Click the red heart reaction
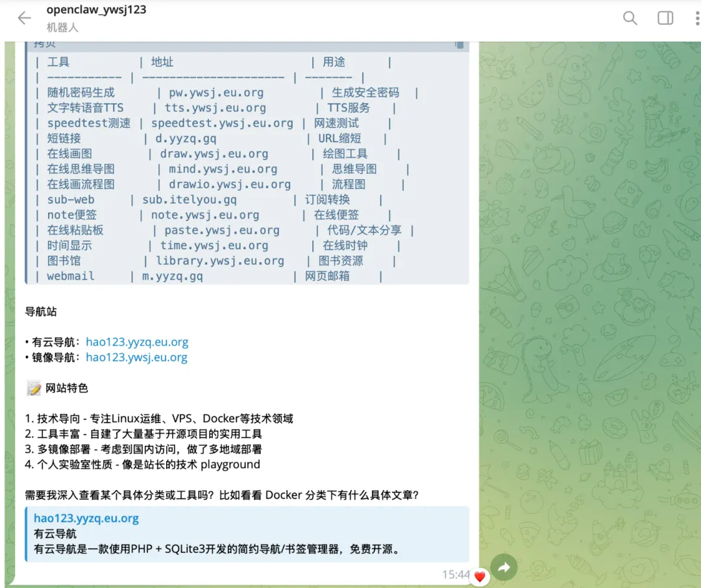The width and height of the screenshot is (701, 588). tap(480, 576)
